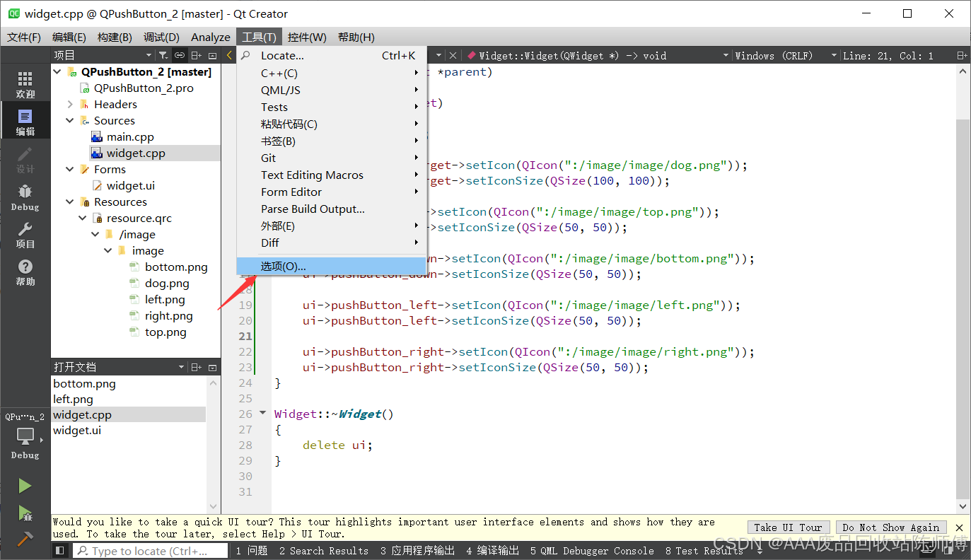Open the output panes arrow menu

760,551
